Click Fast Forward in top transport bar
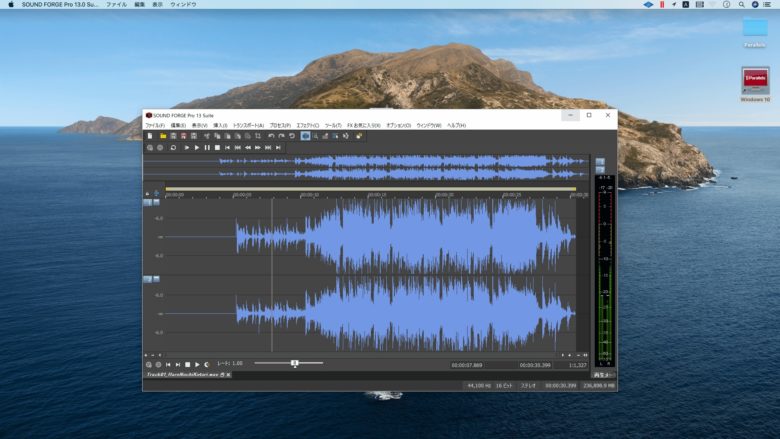Screen dimensions: 780x439 click(x=258, y=148)
